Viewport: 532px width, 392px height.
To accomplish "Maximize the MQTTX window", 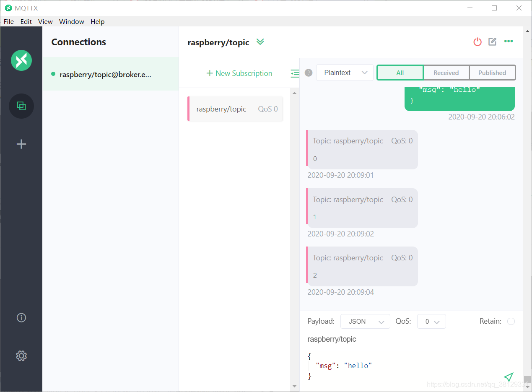I will coord(494,8).
